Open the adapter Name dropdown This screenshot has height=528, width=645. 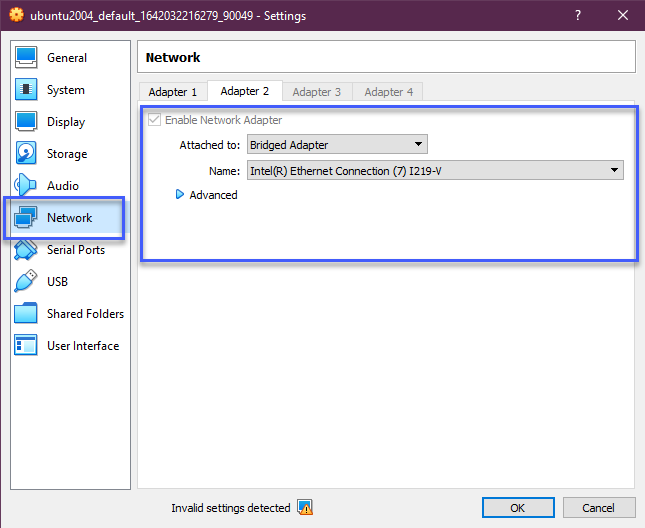click(x=434, y=171)
